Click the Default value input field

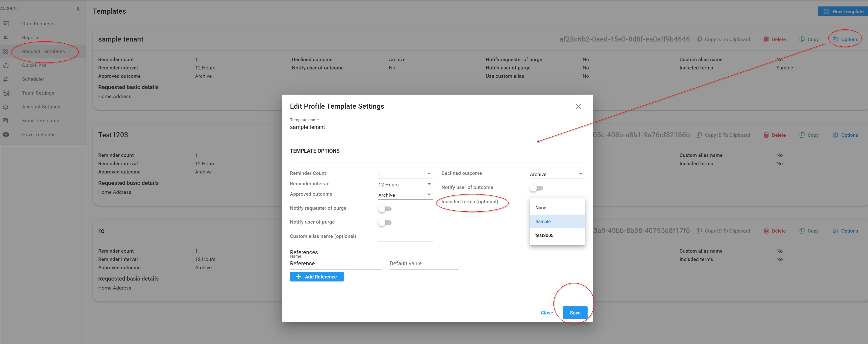[x=424, y=263]
